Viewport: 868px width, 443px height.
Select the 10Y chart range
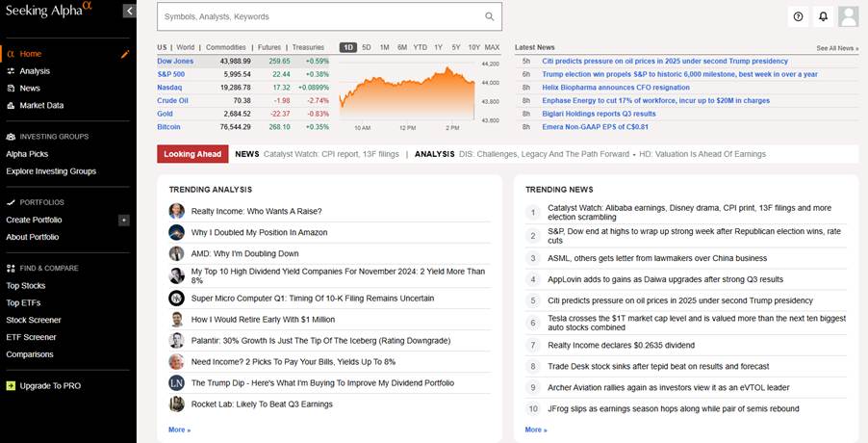click(473, 47)
